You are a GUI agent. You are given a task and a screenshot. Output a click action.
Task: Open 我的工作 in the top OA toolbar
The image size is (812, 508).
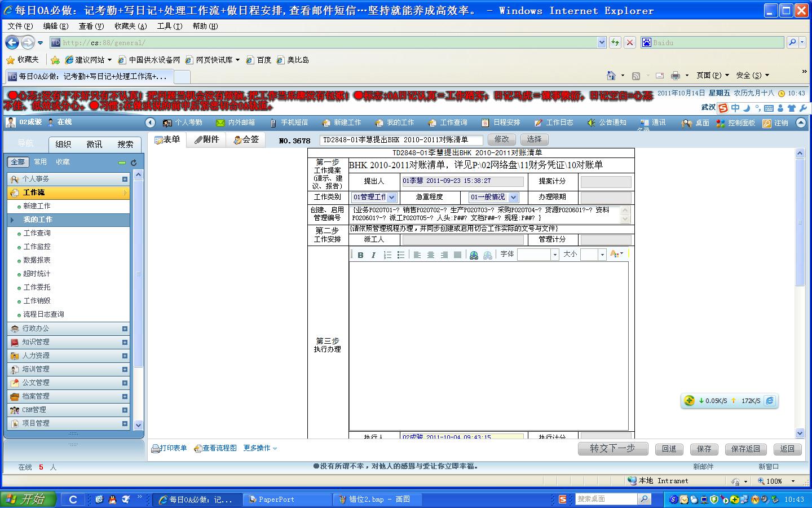(x=395, y=122)
